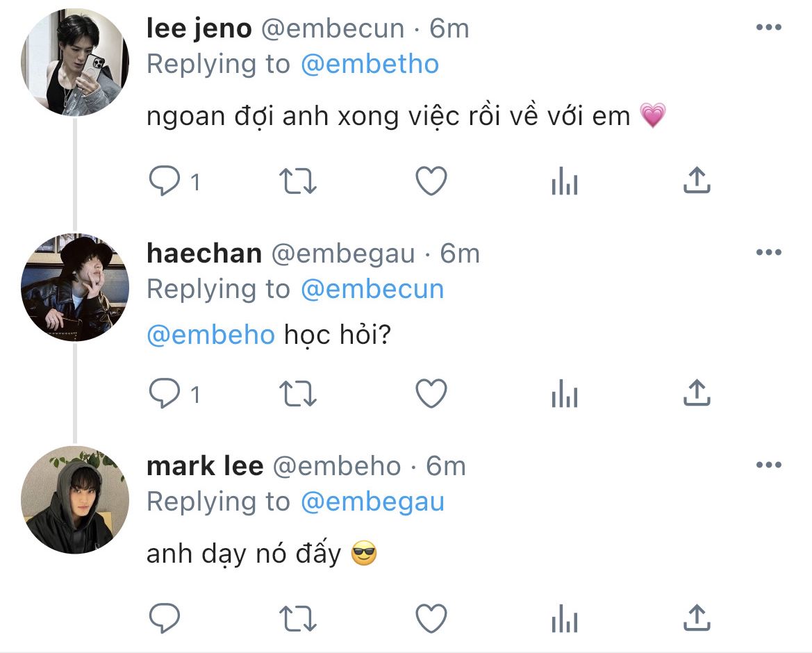Reply to mark lee's tweet

click(x=165, y=618)
